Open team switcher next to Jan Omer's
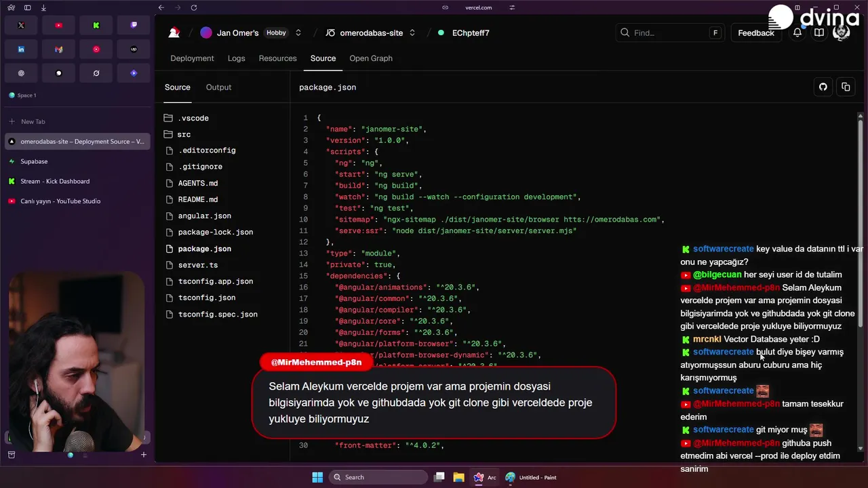This screenshot has height=488, width=868. click(x=298, y=33)
